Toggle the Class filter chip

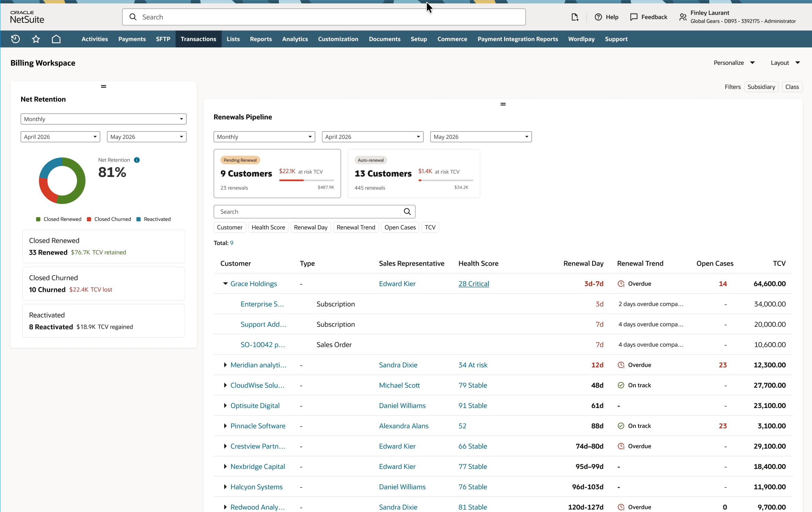tap(792, 87)
